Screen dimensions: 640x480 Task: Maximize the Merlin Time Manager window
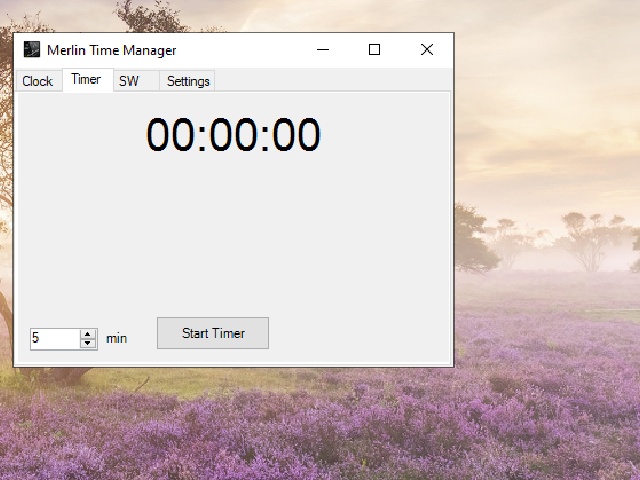tap(374, 50)
